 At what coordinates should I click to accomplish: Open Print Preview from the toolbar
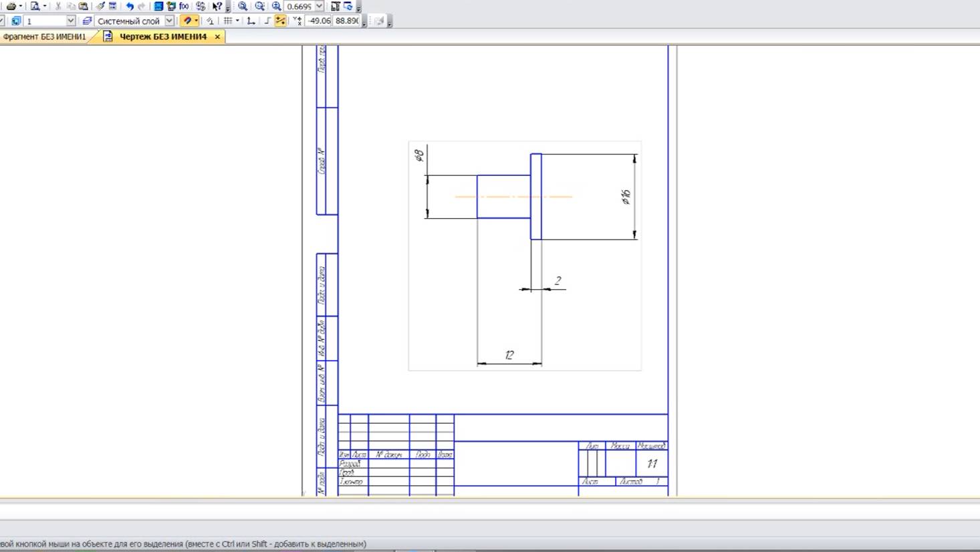[35, 6]
